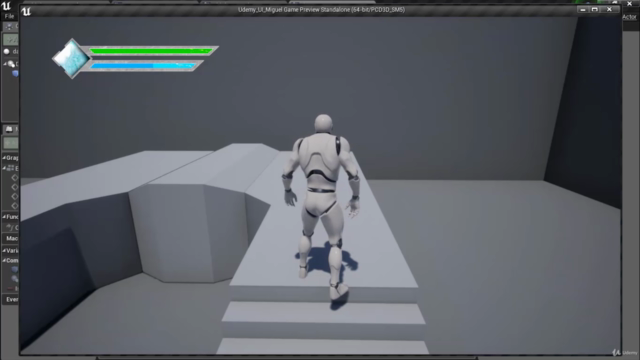
Task: Collapse the Functions section arrow
Action: click(x=4, y=216)
